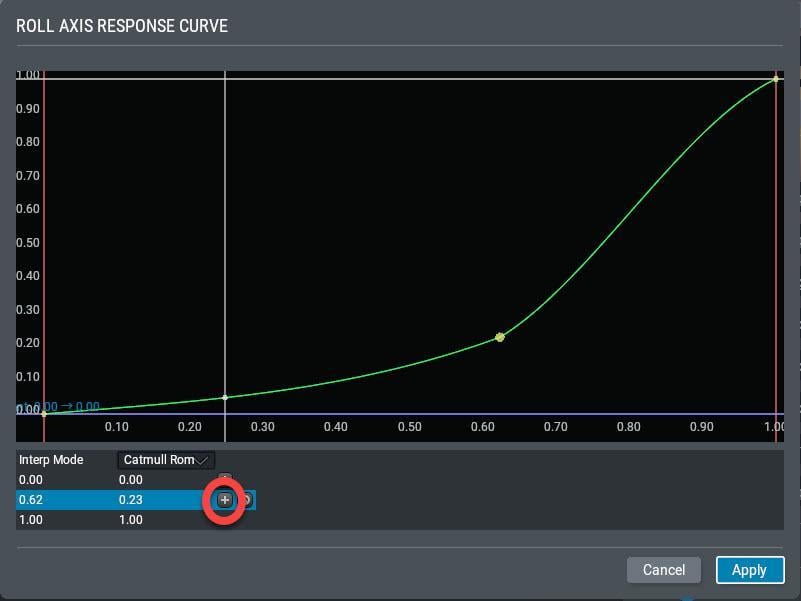Edit the 0.62 input value in selected row
Image resolution: width=801 pixels, height=601 pixels.
[x=31, y=500]
